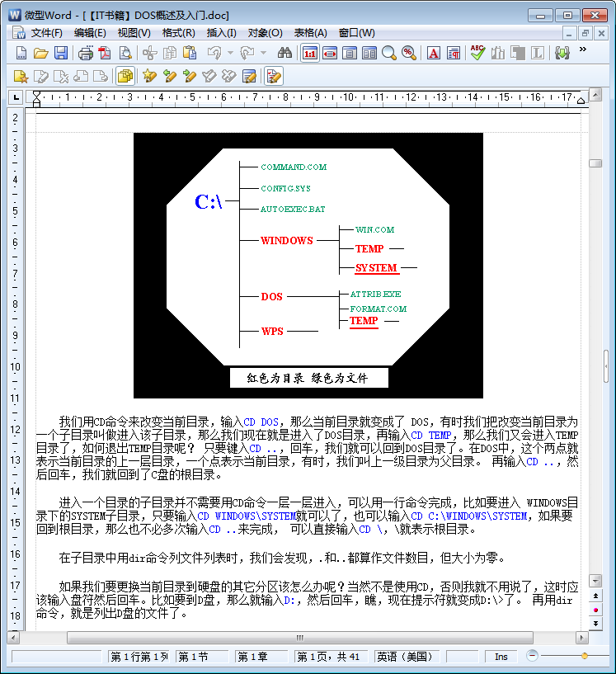Switch to fit page width view
Screen dimensions: 616x674
[x=330, y=53]
